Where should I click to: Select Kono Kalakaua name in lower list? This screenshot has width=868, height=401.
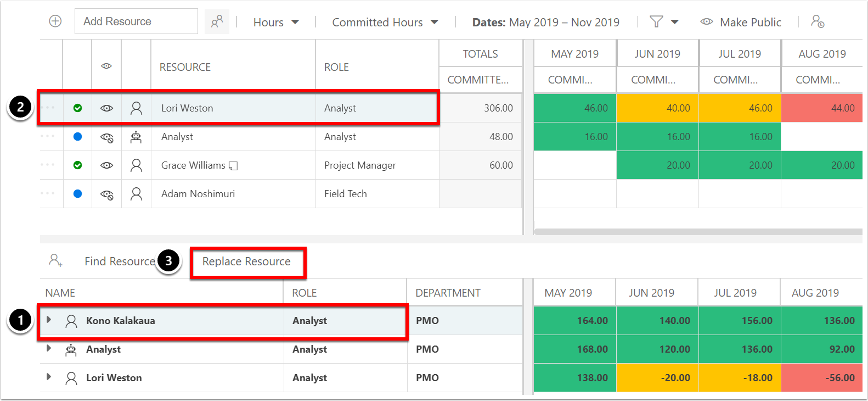(121, 321)
